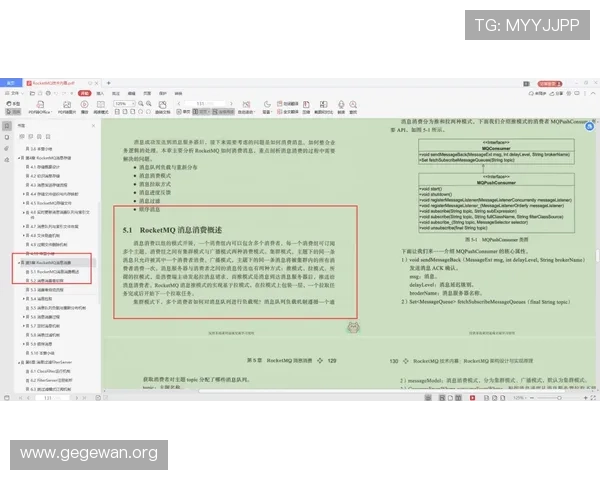Select the 6.1 ClassFilter bookmark entry
This screenshot has height=480, width=600.
click(x=47, y=371)
